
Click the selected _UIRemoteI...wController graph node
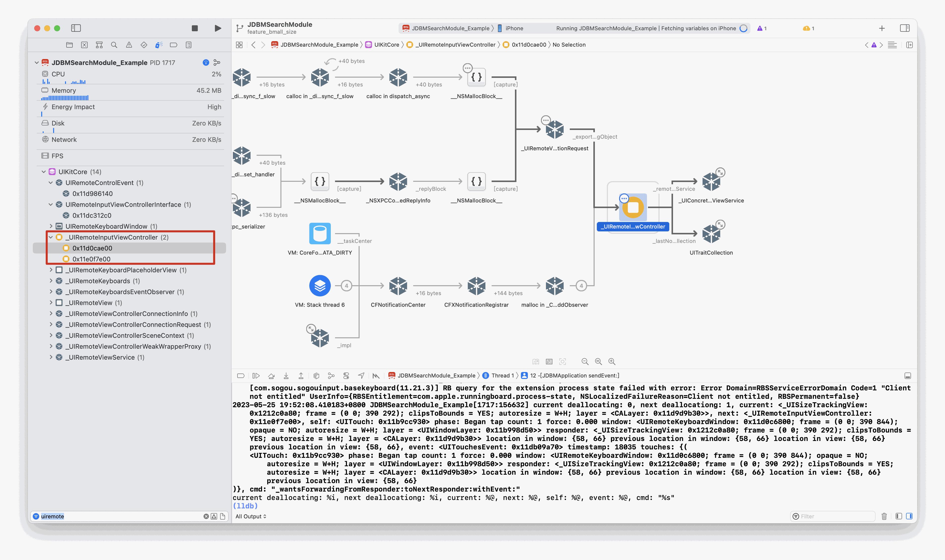(633, 208)
